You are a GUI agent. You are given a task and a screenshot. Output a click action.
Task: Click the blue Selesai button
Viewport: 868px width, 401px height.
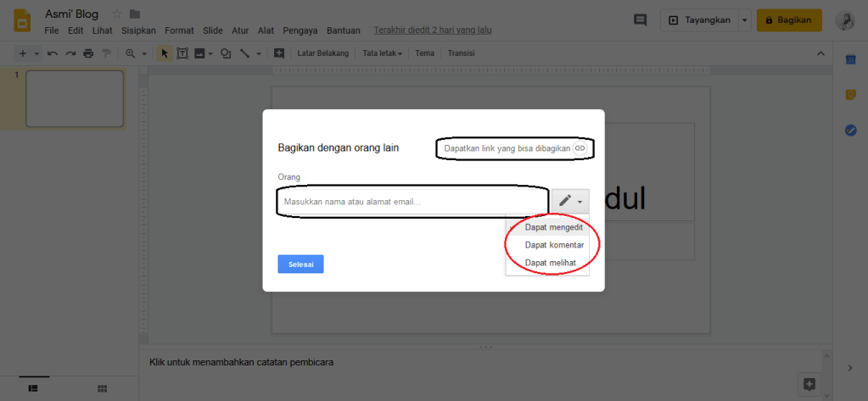pyautogui.click(x=300, y=264)
